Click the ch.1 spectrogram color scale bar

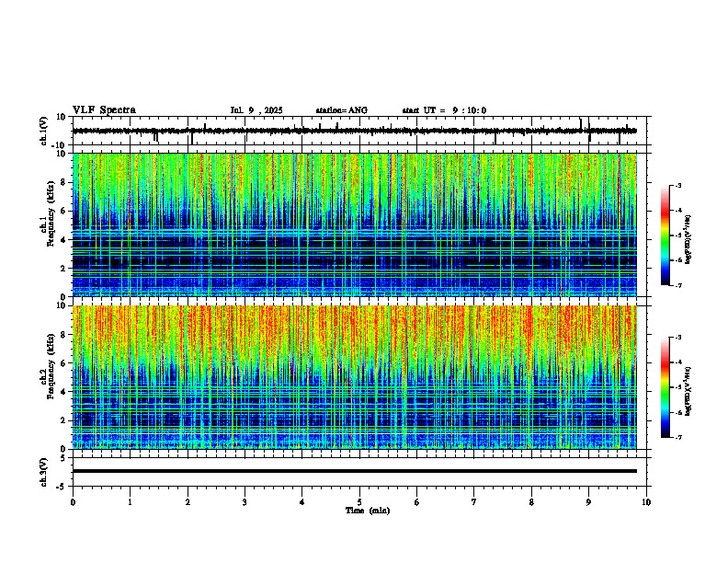(665, 236)
